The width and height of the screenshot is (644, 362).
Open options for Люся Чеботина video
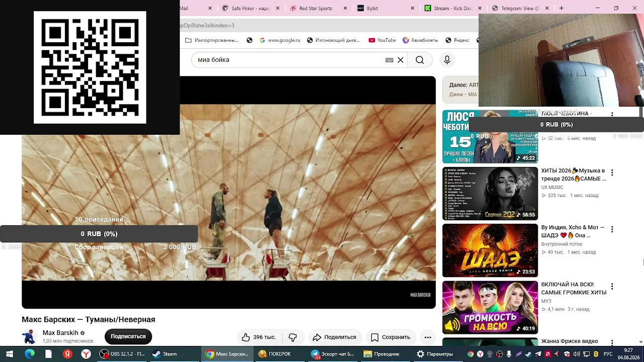(x=612, y=115)
